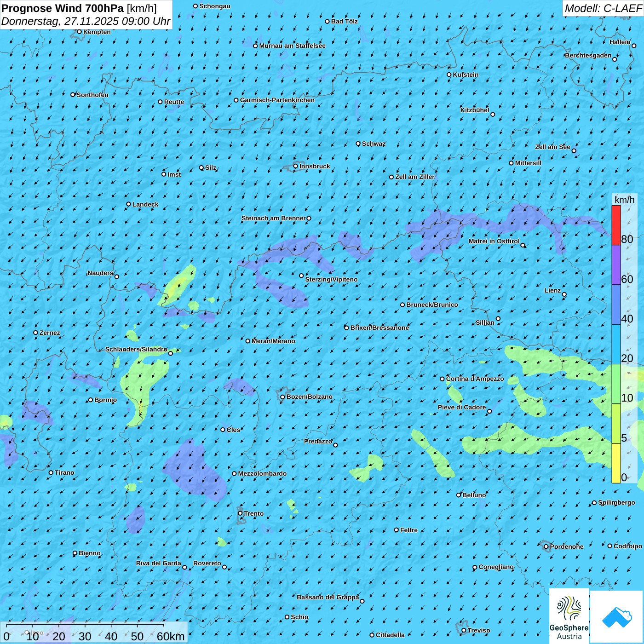644x644 pixels.
Task: Click the Cortina d'Ampezzo marker
Action: click(443, 379)
